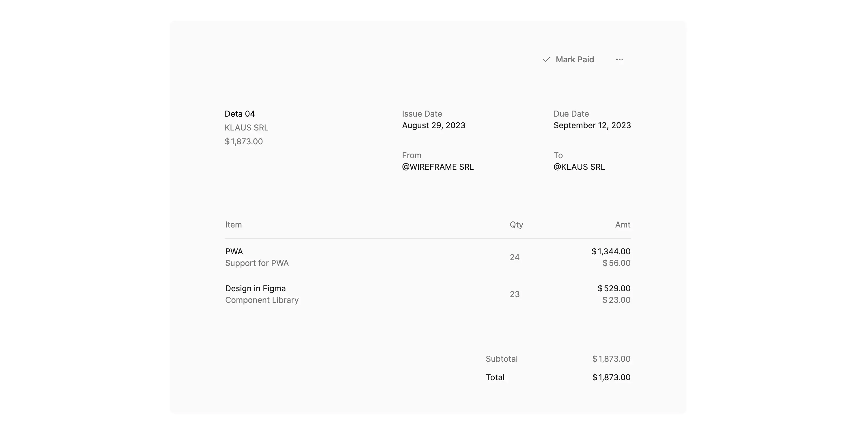Select the Deta 04 invoice title
868x444 pixels.
pos(240,114)
